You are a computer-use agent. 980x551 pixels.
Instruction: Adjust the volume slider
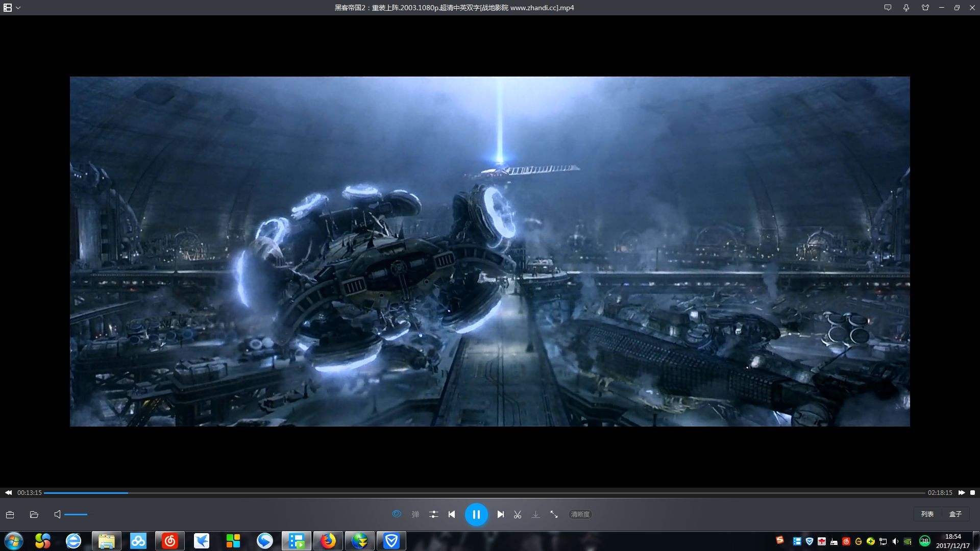click(76, 514)
